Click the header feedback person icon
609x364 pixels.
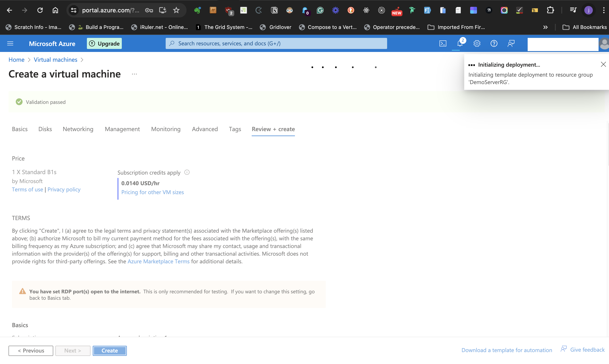(511, 43)
